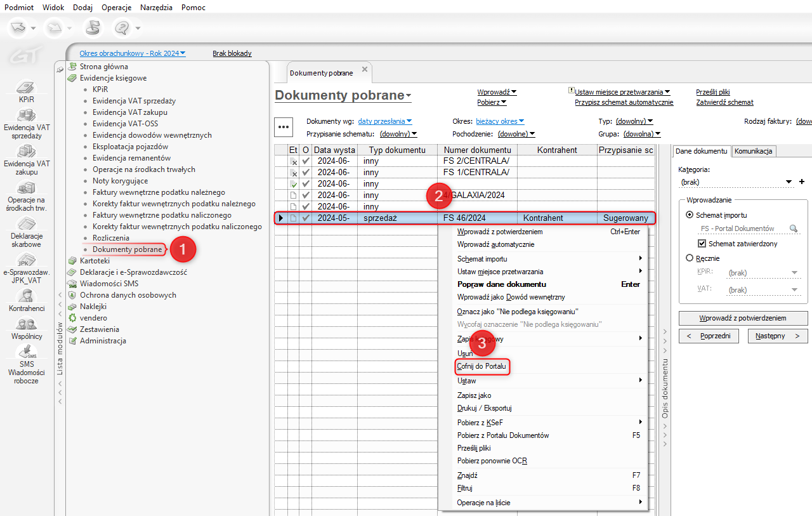The width and height of the screenshot is (812, 516).
Task: Select the Ręcznie radio button
Action: (x=690, y=258)
